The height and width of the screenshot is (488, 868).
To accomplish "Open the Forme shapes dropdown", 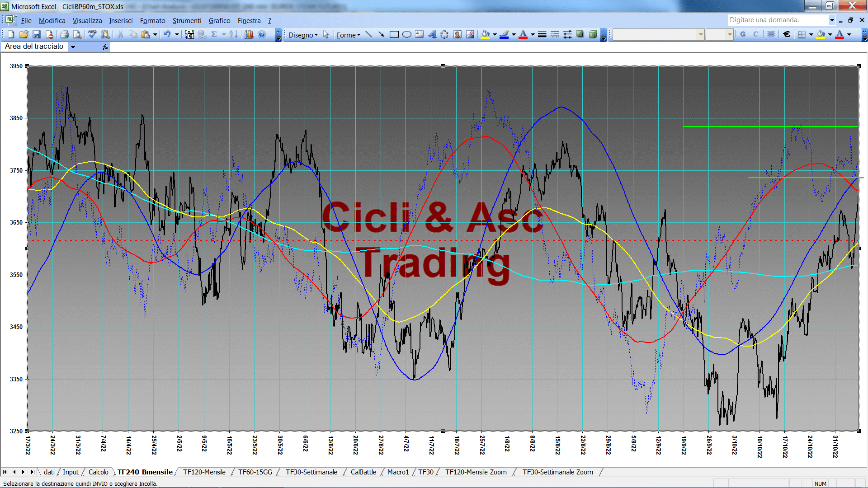I will coord(348,35).
